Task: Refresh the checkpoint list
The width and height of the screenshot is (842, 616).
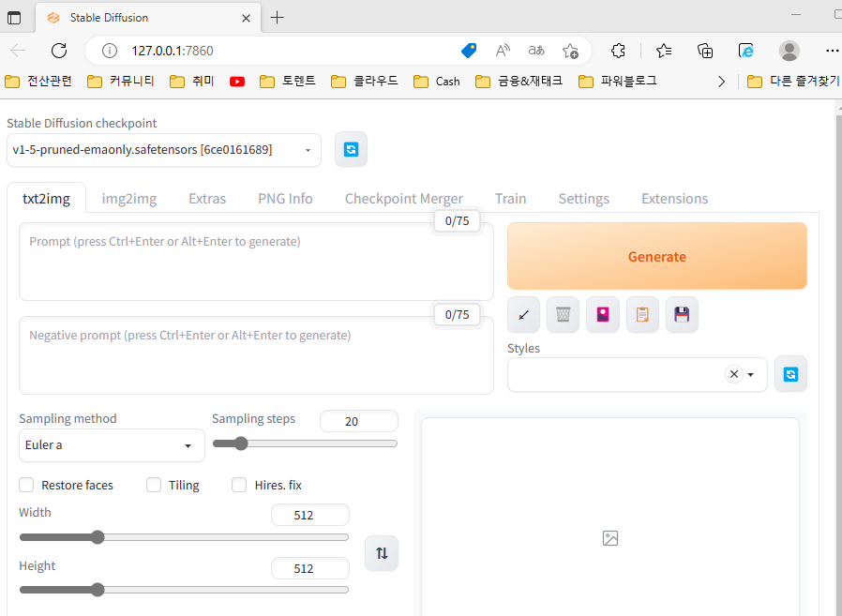Action: pyautogui.click(x=351, y=149)
